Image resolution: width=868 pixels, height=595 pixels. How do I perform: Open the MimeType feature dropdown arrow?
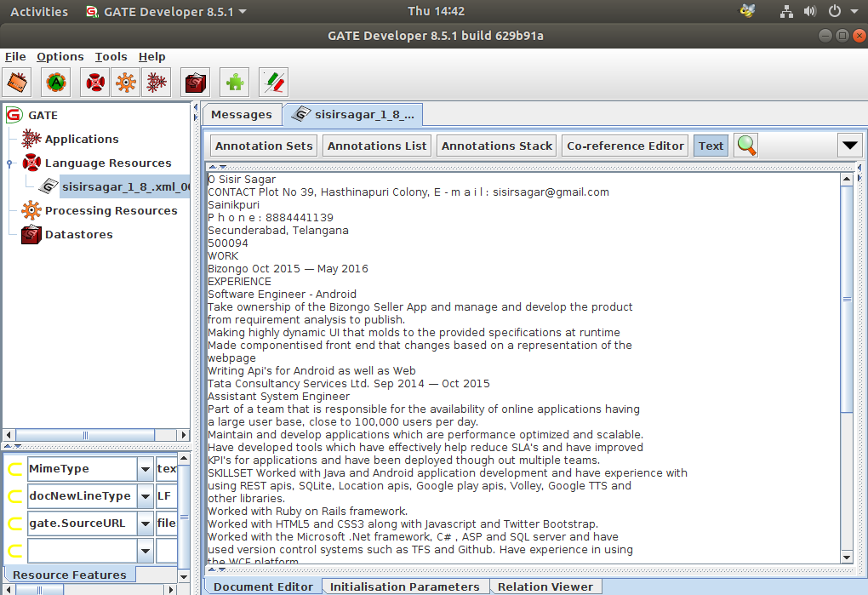(144, 469)
